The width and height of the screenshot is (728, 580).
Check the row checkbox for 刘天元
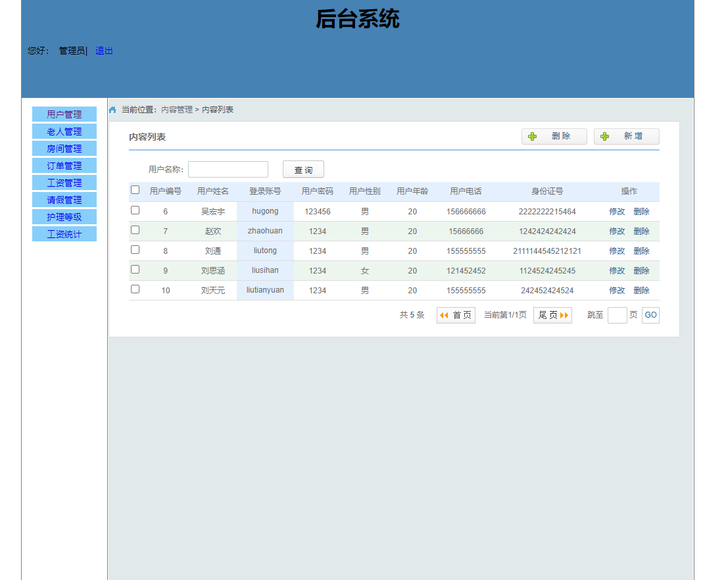135,288
